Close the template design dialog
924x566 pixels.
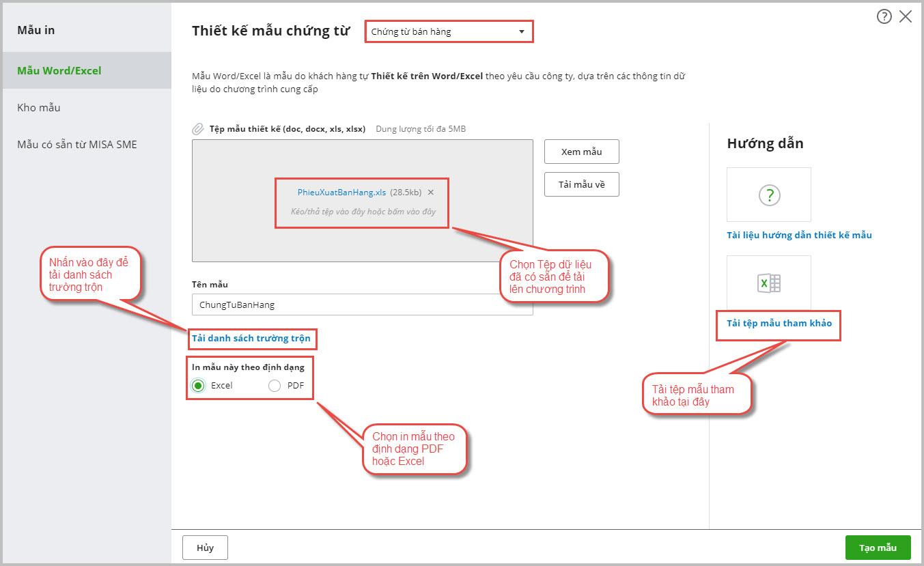pos(906,17)
